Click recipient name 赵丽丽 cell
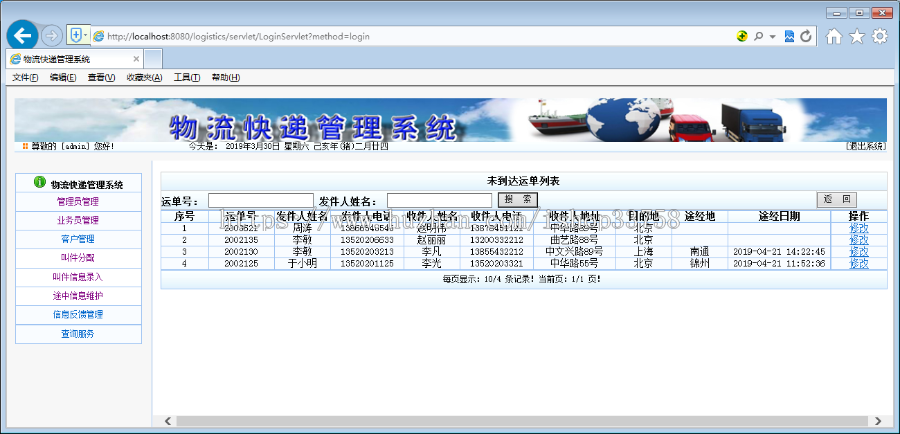Image resolution: width=900 pixels, height=434 pixels. [432, 239]
